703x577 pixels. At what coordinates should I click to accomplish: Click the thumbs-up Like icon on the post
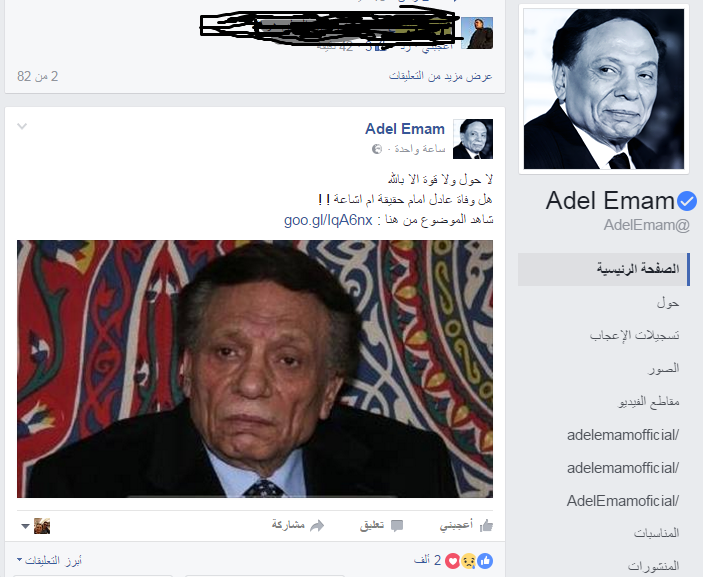point(486,525)
